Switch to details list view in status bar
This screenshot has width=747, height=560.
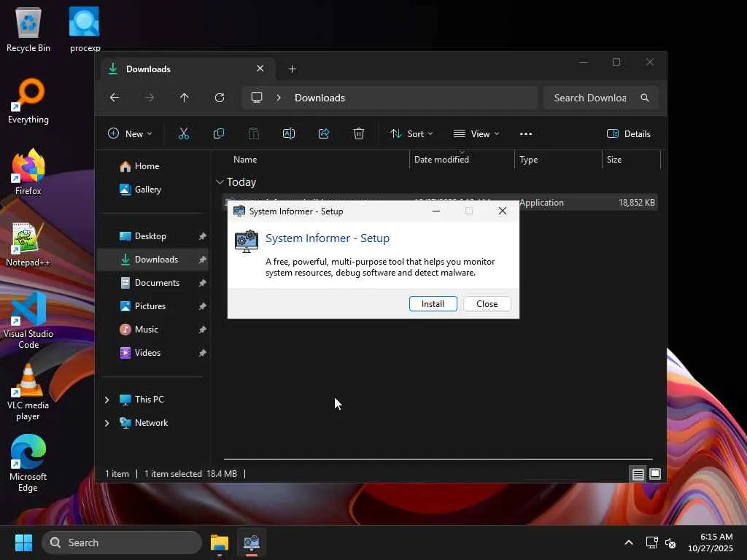point(638,474)
